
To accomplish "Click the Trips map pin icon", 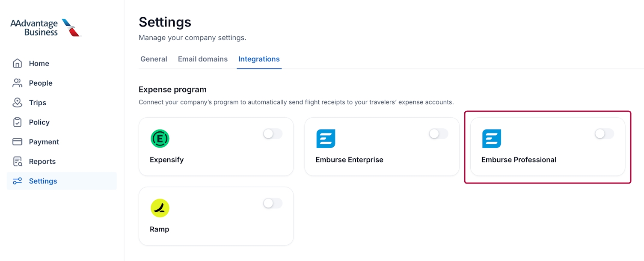I will click(17, 103).
